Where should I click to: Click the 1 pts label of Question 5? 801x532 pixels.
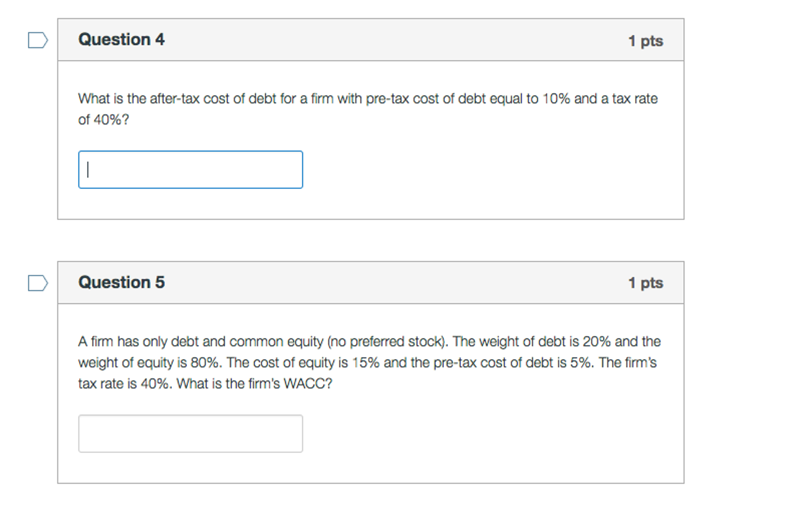646,283
